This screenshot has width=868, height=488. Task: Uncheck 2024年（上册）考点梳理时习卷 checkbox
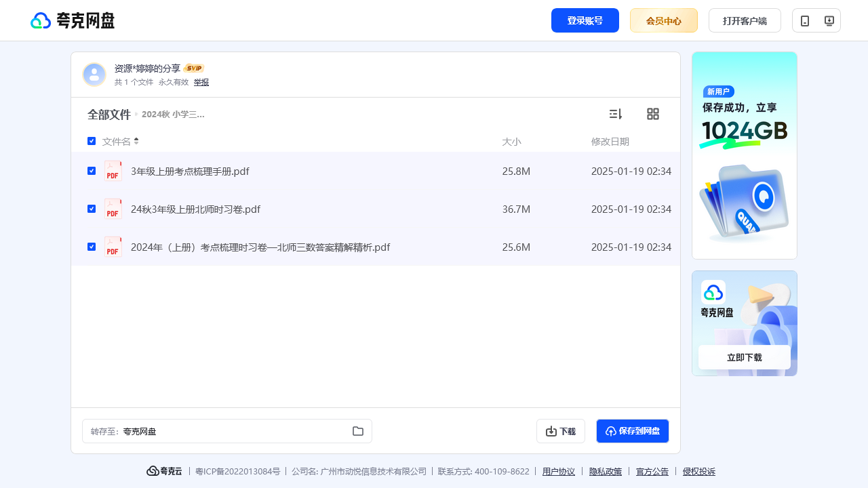pos(92,247)
